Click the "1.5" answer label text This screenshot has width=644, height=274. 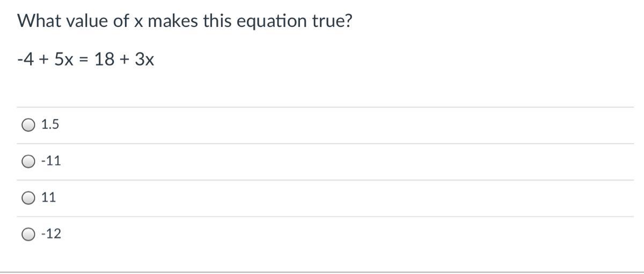click(x=50, y=125)
